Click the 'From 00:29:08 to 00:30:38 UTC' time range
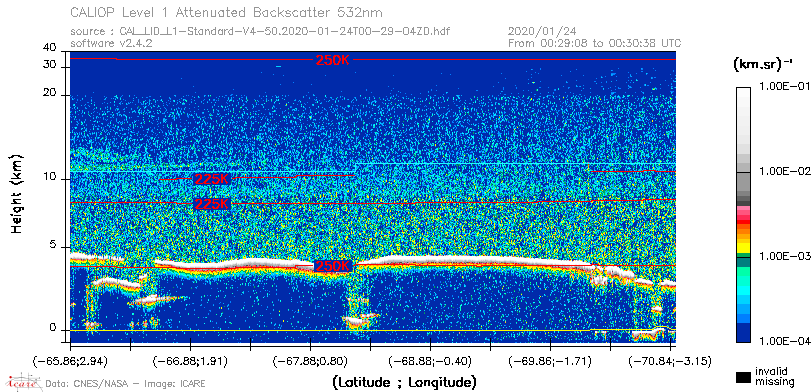This screenshot has height=392, width=811. (x=595, y=43)
